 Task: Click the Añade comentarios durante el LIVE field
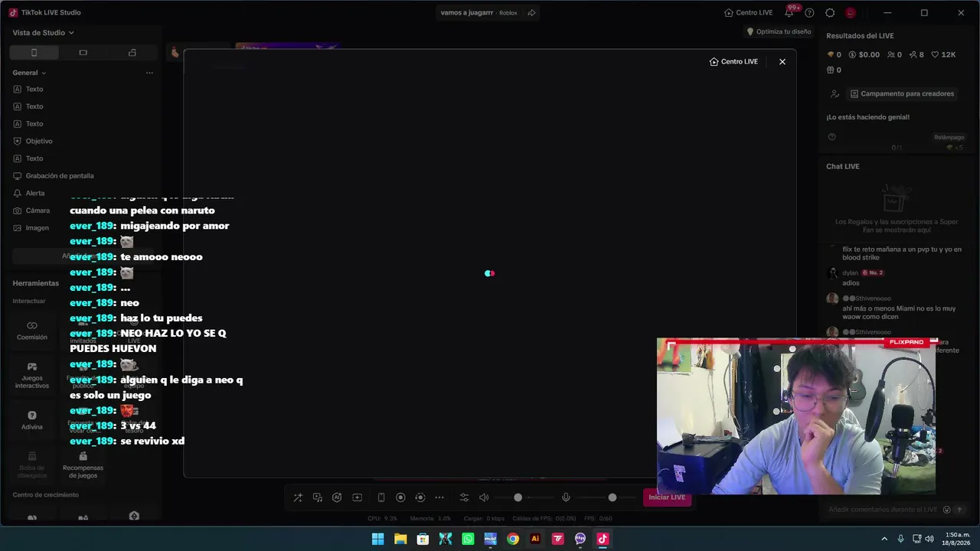click(x=882, y=510)
